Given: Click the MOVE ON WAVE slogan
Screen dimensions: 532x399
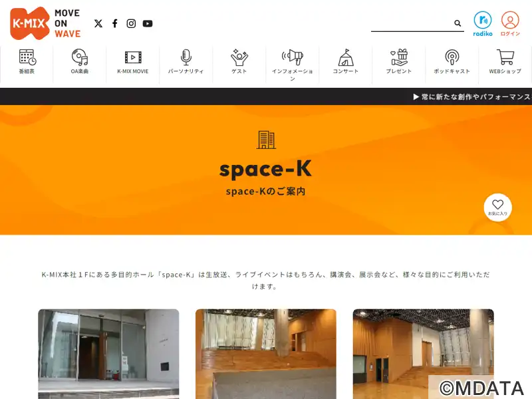Looking at the screenshot, I should pos(68,23).
